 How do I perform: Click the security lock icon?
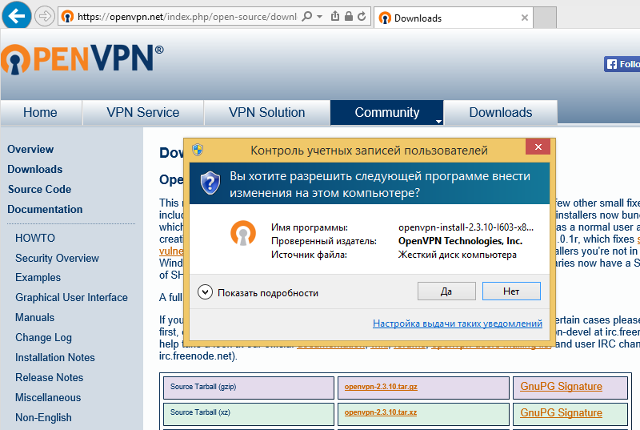pos(349,16)
